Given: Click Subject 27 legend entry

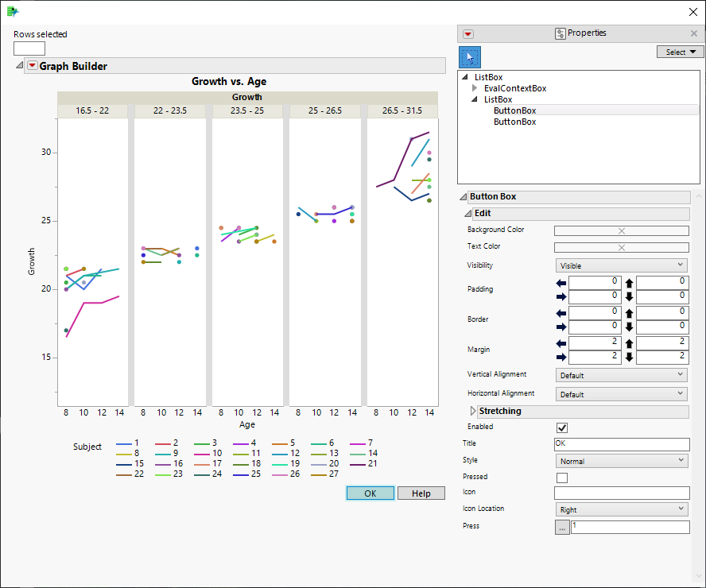Looking at the screenshot, I should [x=324, y=474].
